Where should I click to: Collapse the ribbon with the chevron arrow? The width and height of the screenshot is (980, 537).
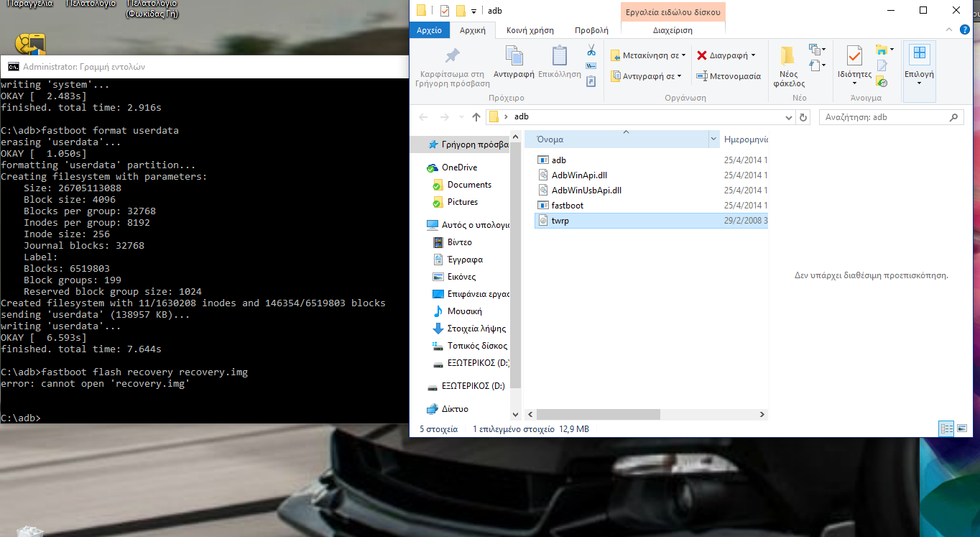click(950, 30)
